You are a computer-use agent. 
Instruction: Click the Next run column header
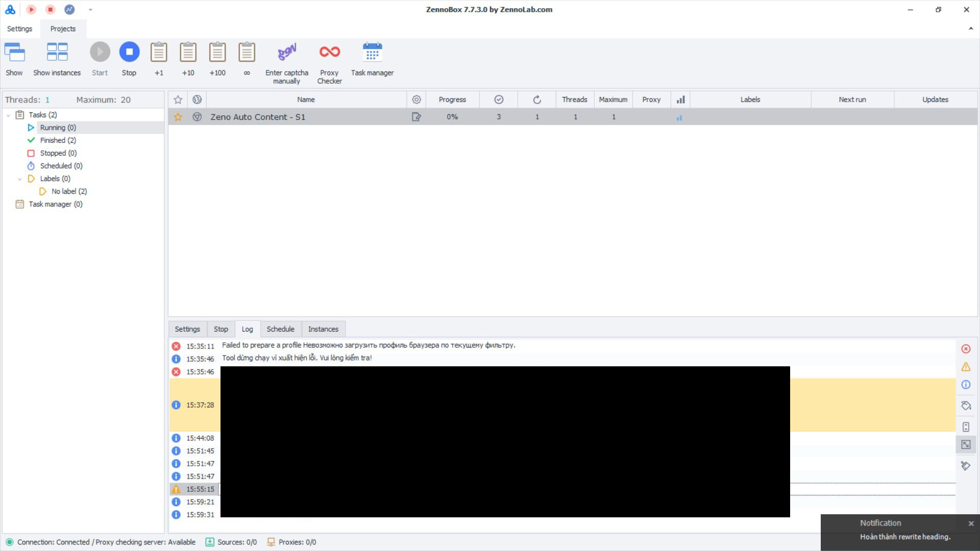pyautogui.click(x=852, y=99)
